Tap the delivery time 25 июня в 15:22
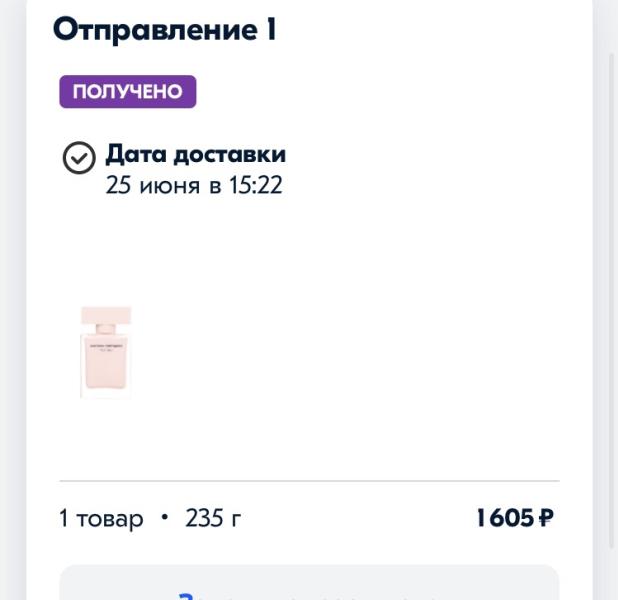 [194, 185]
